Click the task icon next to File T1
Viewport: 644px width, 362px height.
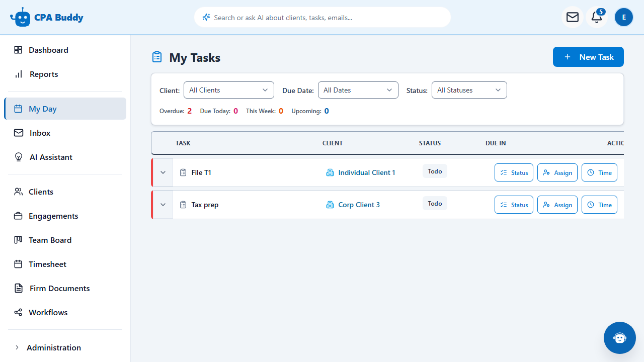183,172
